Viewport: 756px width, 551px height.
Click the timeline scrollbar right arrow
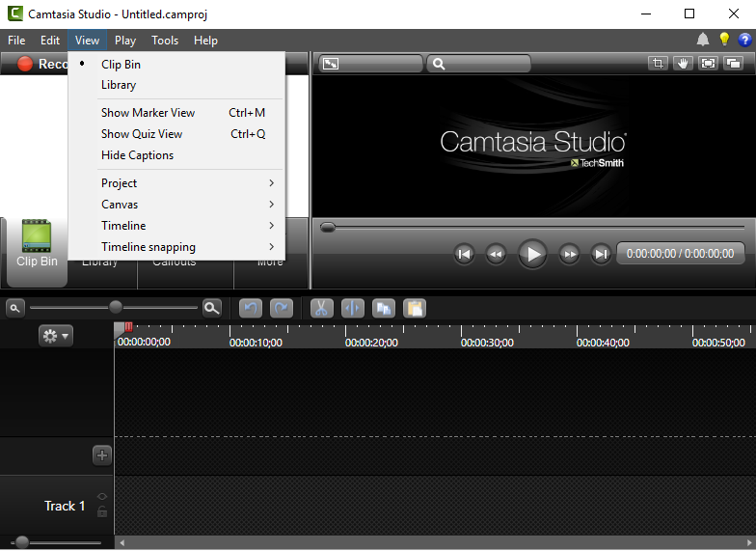pos(750,542)
